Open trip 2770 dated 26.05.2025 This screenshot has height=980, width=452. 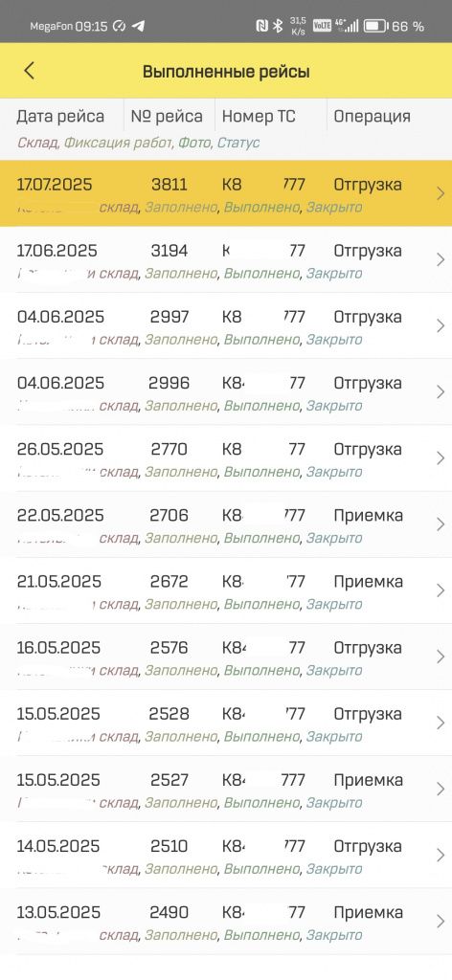click(226, 458)
